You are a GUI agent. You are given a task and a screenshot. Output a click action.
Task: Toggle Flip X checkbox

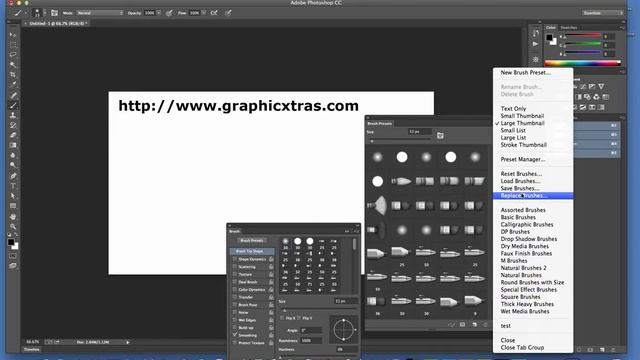point(282,318)
